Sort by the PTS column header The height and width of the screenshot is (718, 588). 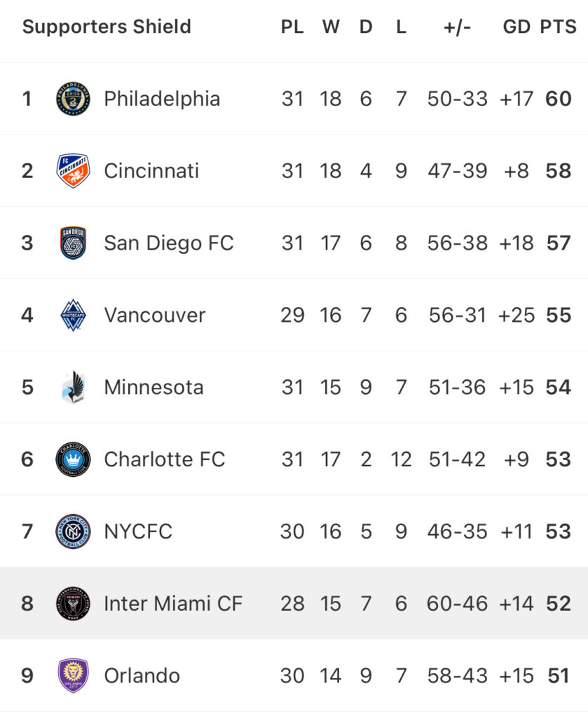click(x=559, y=27)
